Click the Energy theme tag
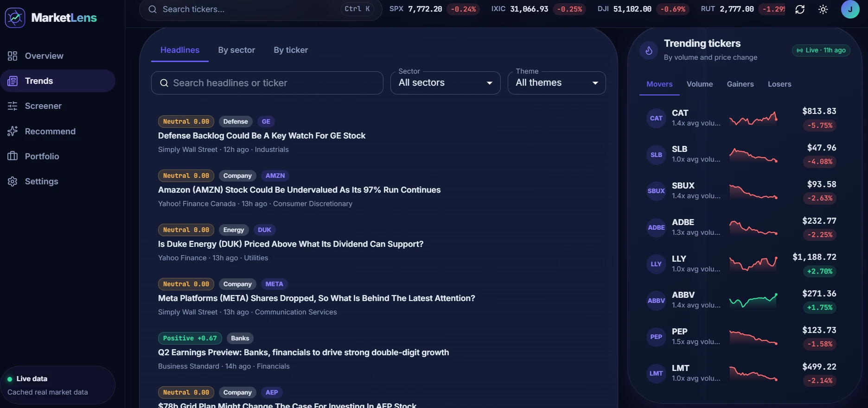 click(234, 230)
